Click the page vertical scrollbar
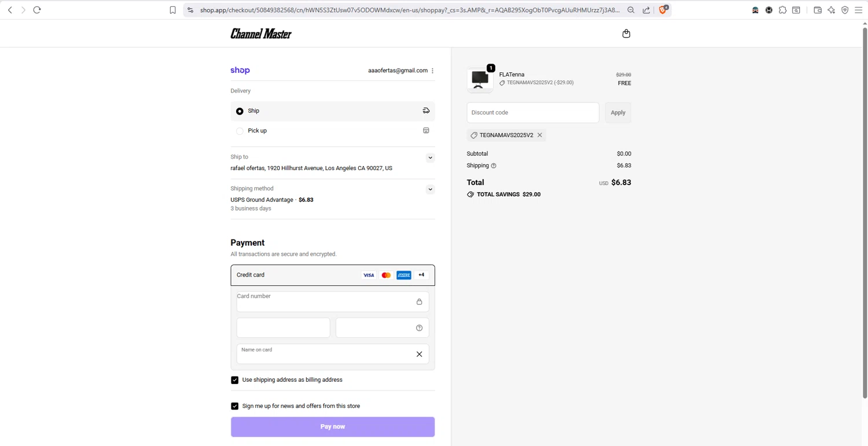 click(865, 212)
